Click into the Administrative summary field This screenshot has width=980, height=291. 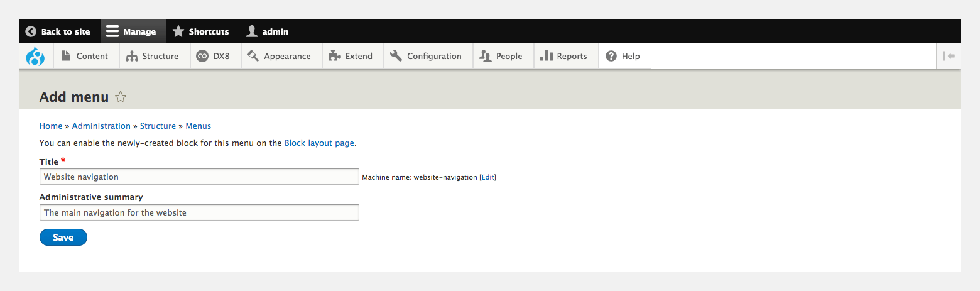pos(199,212)
